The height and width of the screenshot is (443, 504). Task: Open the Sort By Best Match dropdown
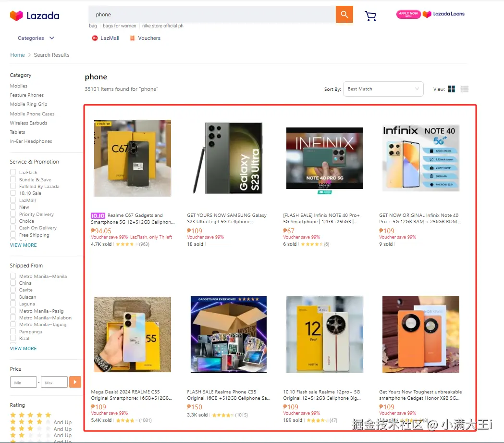(383, 89)
